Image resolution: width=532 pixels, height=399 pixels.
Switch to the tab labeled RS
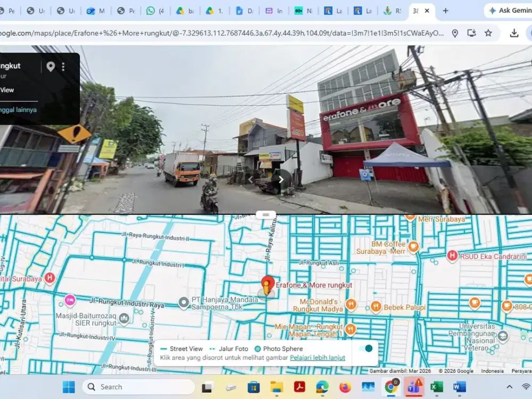coord(393,11)
